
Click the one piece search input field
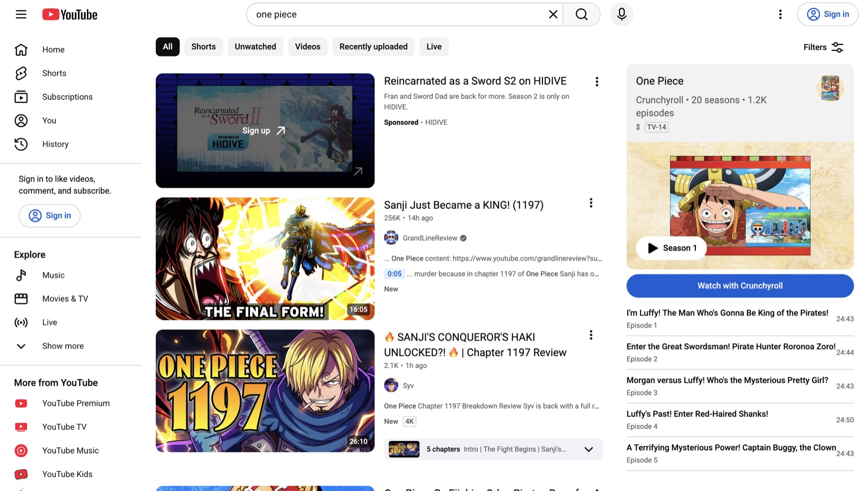click(x=399, y=14)
